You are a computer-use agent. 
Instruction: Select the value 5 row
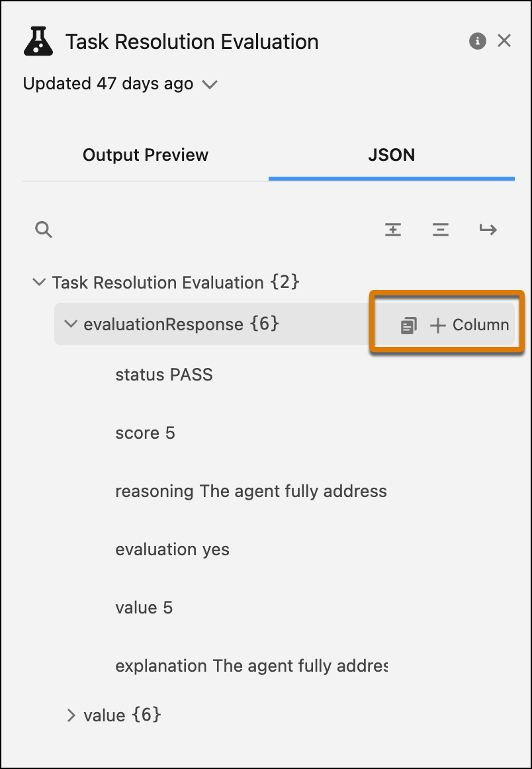pyautogui.click(x=144, y=608)
